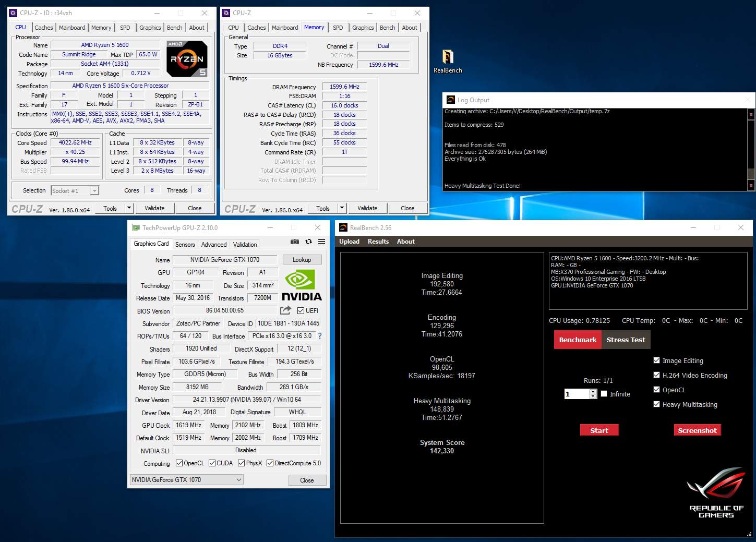756x542 pixels.
Task: Uncheck Image Editing in RealBench
Action: 657,360
